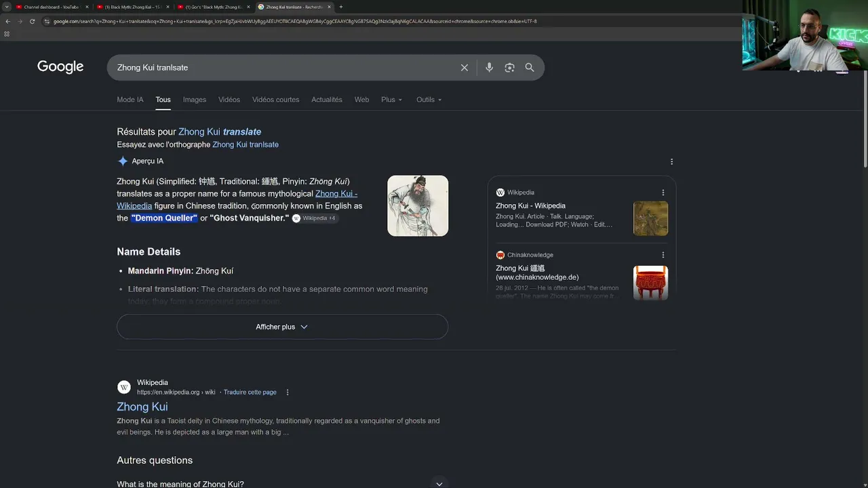Clear the search box with the X icon
This screenshot has height=488, width=868.
tap(465, 68)
